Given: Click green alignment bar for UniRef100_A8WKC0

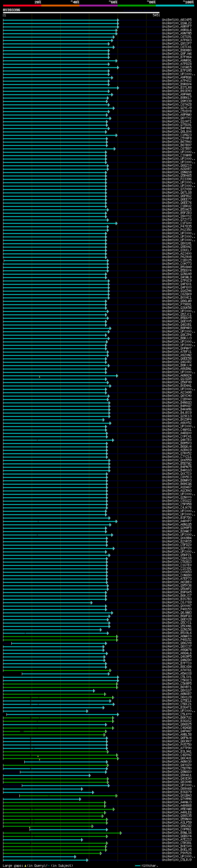Looking at the screenshot, I should [61, 636].
